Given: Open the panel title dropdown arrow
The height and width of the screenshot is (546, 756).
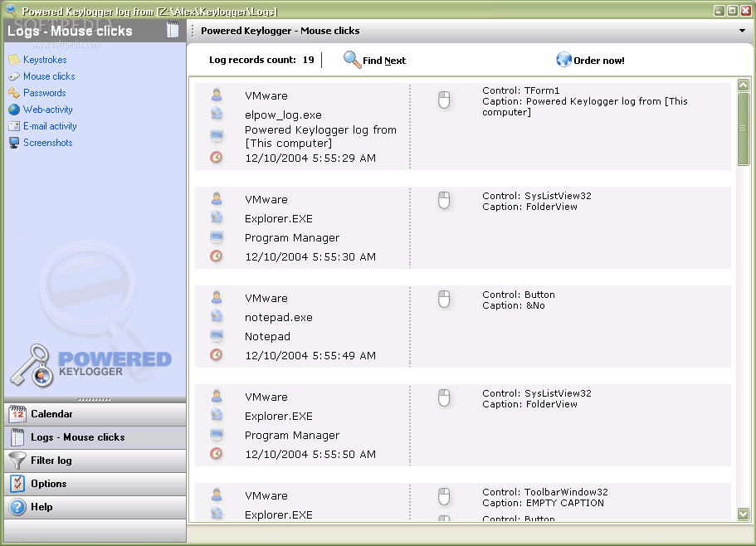Looking at the screenshot, I should tap(742, 31).
